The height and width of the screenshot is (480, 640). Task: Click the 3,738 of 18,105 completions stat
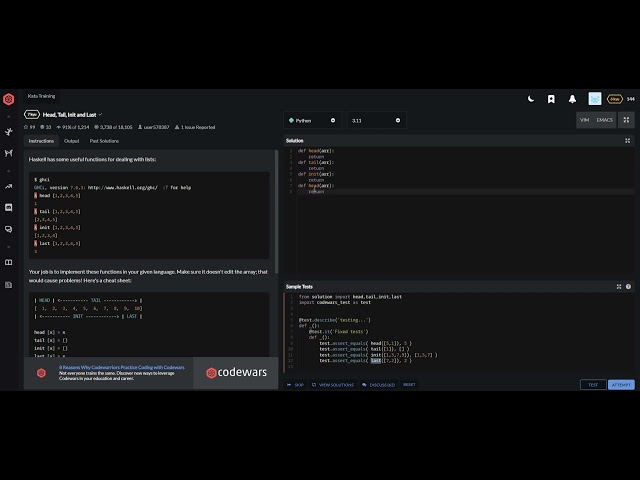point(113,127)
